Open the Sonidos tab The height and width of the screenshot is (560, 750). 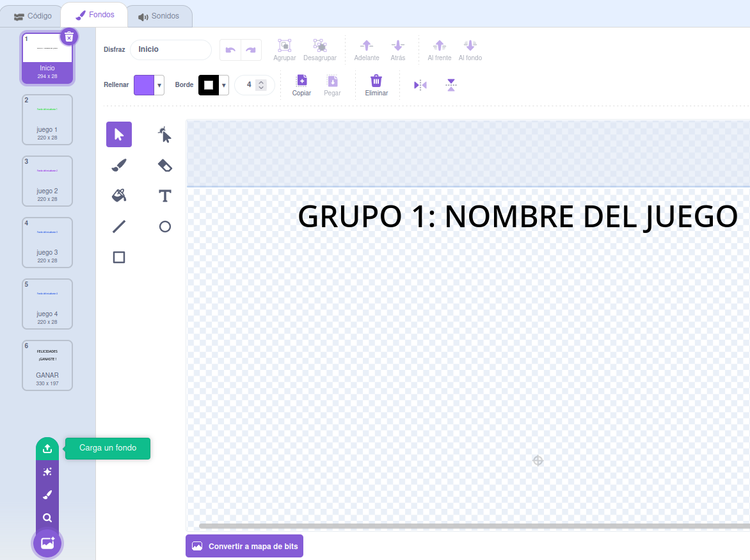159,15
